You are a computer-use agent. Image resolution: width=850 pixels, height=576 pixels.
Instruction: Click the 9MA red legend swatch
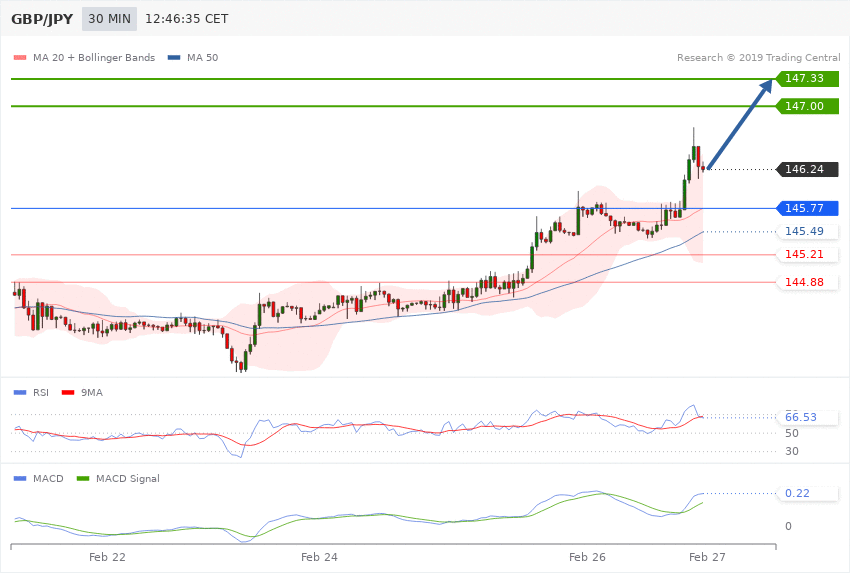point(68,392)
